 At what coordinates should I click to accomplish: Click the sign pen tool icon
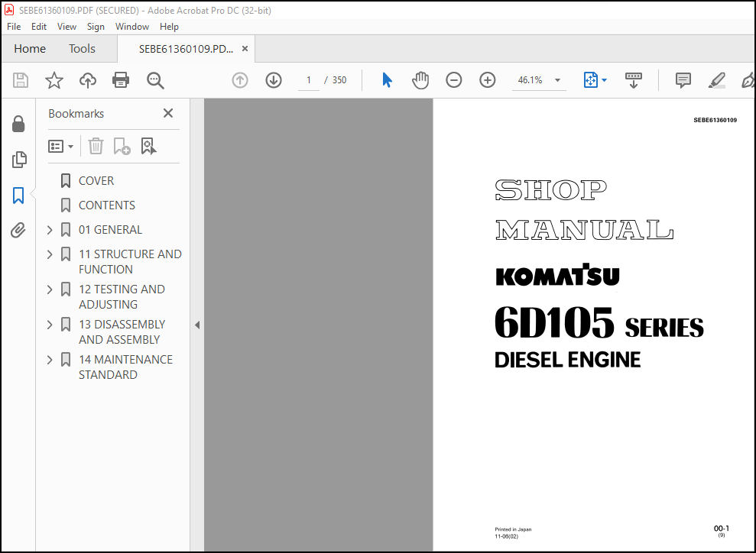748,80
